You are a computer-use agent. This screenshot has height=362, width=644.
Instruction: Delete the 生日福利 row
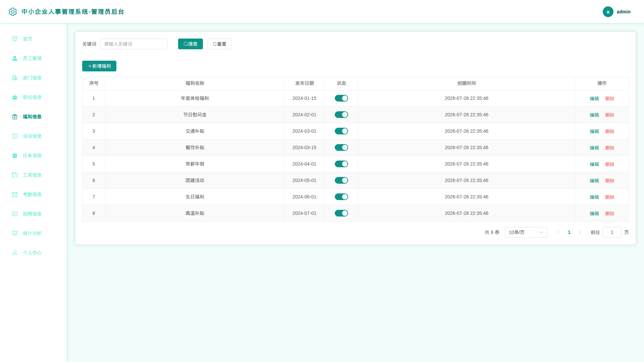click(x=609, y=197)
